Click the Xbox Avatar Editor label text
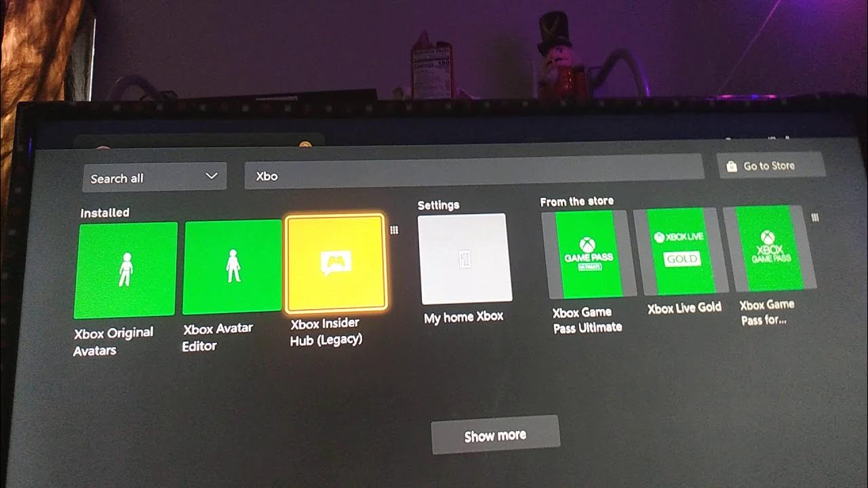The width and height of the screenshot is (868, 488). 217,337
